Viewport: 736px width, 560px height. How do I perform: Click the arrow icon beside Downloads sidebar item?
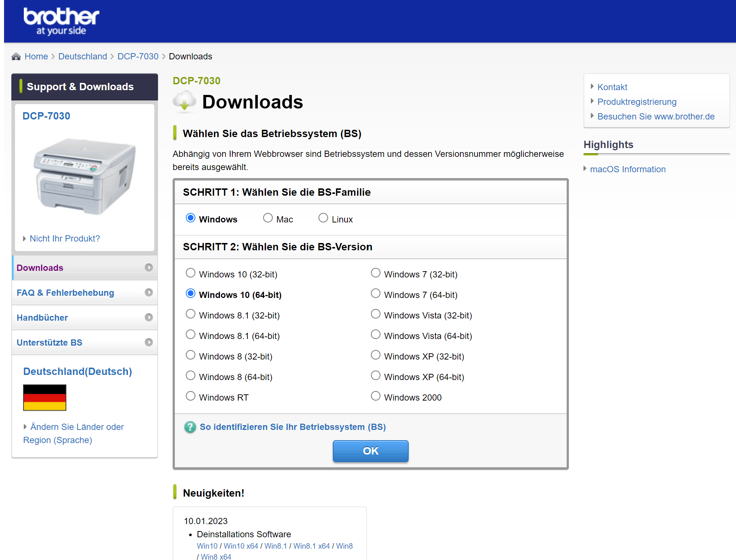point(148,268)
